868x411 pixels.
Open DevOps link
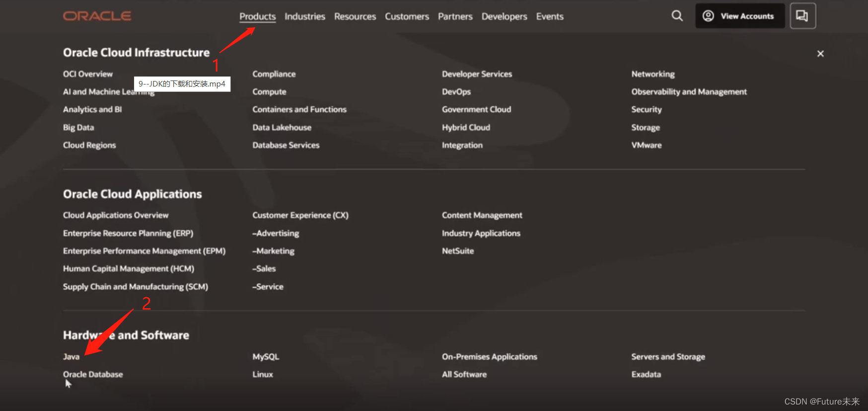click(x=456, y=92)
